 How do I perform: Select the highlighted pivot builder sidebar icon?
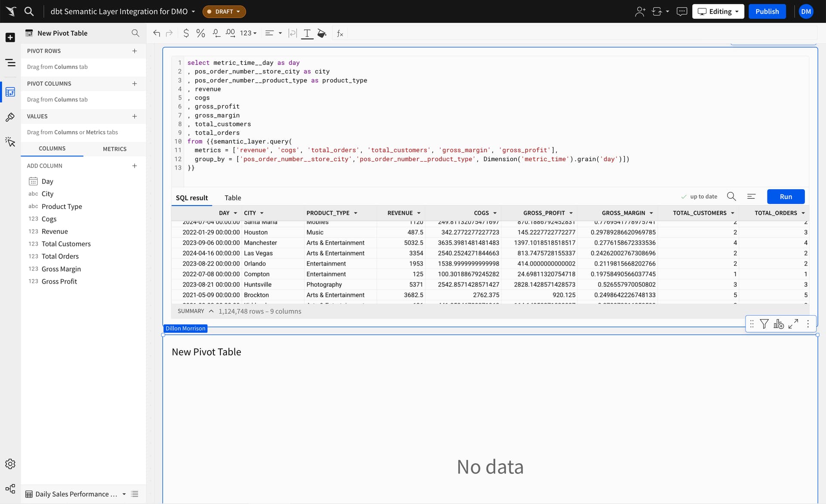point(10,92)
